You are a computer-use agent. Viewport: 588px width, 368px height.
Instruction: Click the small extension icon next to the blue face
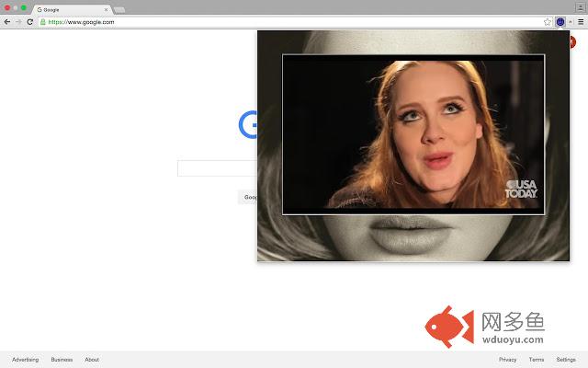point(571,22)
